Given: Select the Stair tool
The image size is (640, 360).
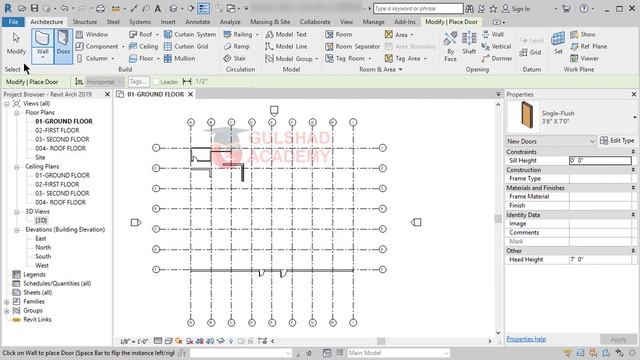Looking at the screenshot, I should click(235, 58).
